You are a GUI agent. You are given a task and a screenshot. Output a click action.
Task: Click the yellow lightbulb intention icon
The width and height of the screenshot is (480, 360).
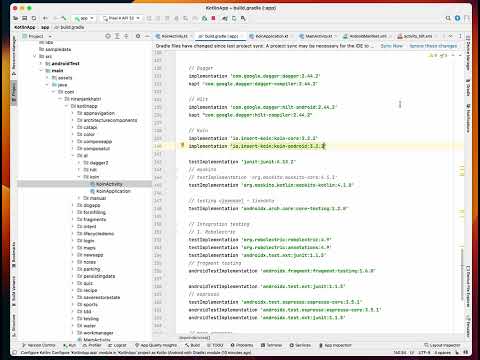pos(182,145)
